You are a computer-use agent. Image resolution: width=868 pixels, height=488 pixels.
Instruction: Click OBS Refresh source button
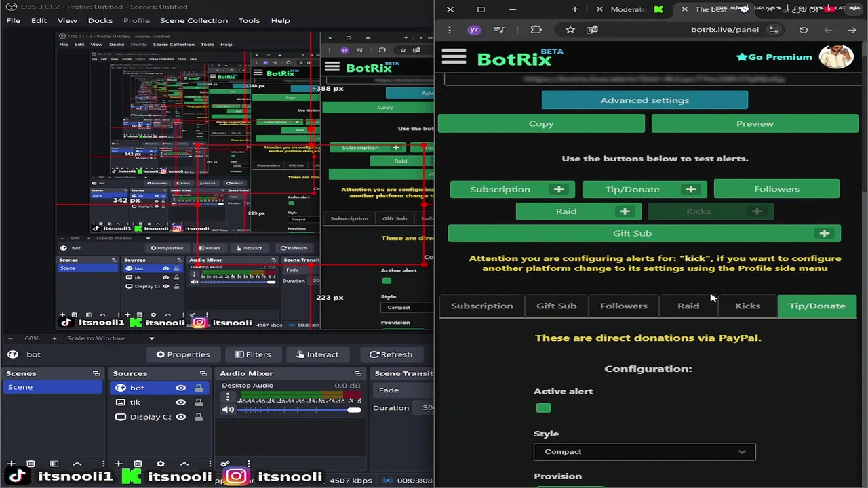click(391, 354)
